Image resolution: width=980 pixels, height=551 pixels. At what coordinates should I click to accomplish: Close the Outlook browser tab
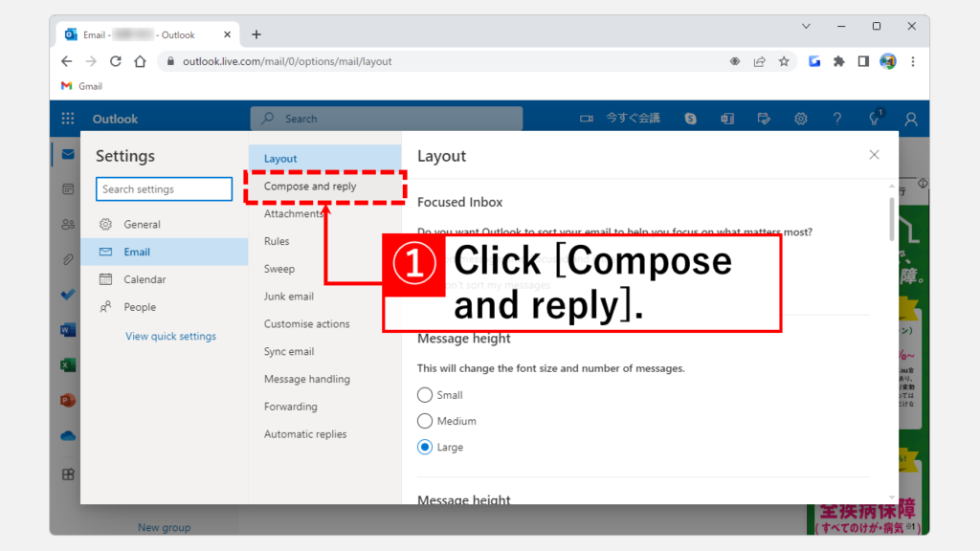[227, 35]
